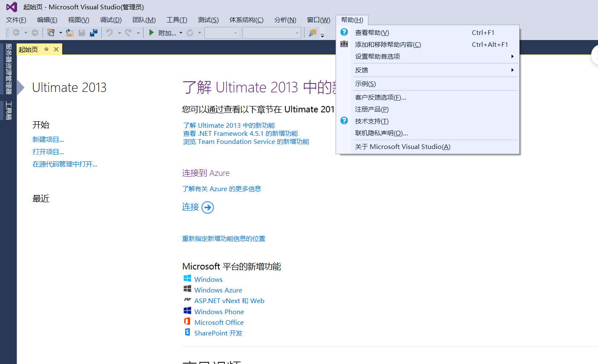Open the solution platforms combo box
The image size is (598, 364).
pos(272,33)
